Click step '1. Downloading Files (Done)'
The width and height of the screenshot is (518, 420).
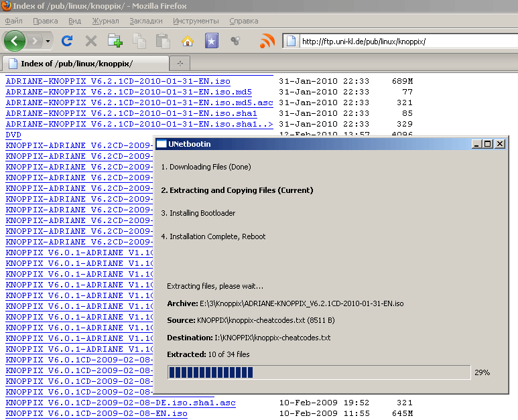click(x=206, y=167)
